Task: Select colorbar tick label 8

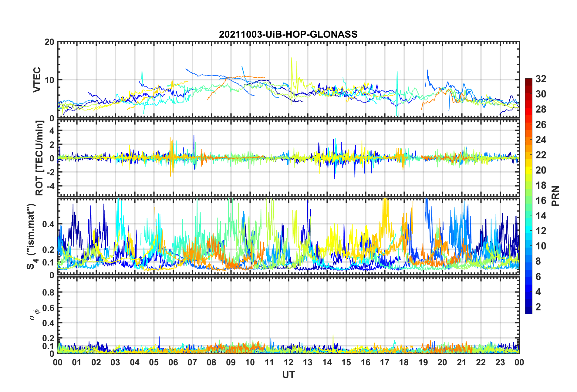Action: coord(538,261)
